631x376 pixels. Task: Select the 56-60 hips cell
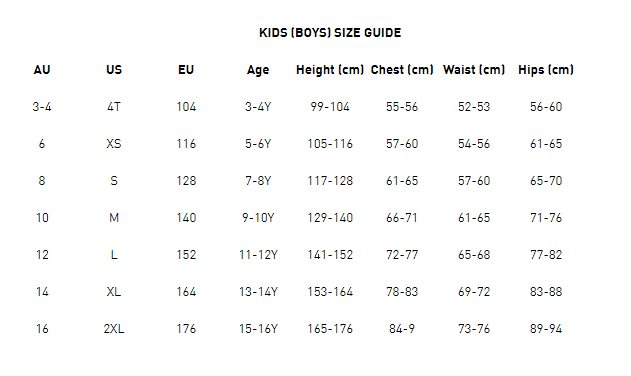pos(546,107)
